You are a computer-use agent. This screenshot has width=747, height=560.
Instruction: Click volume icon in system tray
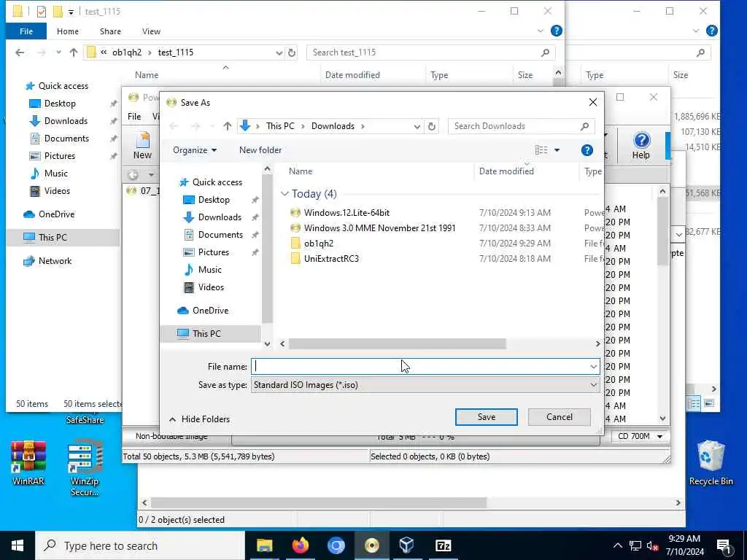coord(653,545)
